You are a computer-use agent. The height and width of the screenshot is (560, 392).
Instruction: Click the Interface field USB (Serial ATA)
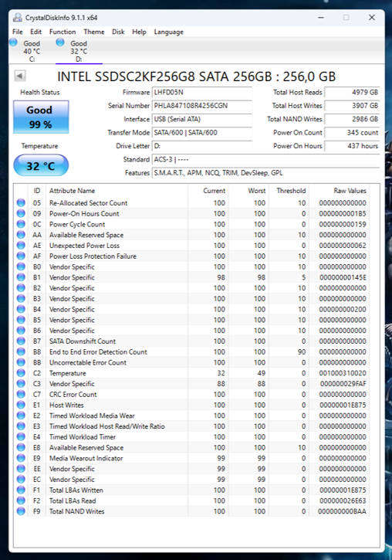pyautogui.click(x=202, y=119)
